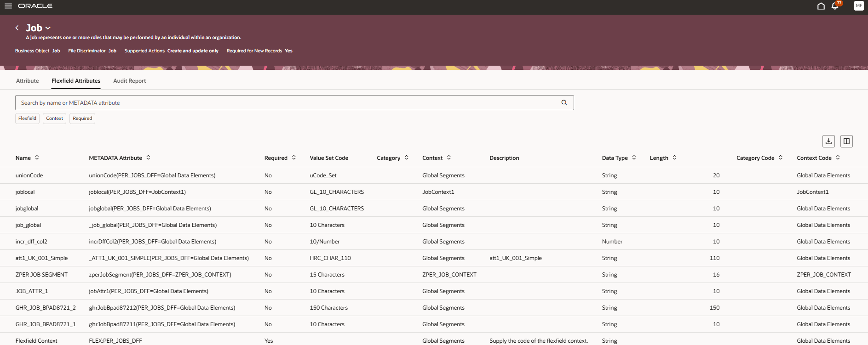The width and height of the screenshot is (868, 345).
Task: Click the Oracle logo
Action: (x=35, y=6)
